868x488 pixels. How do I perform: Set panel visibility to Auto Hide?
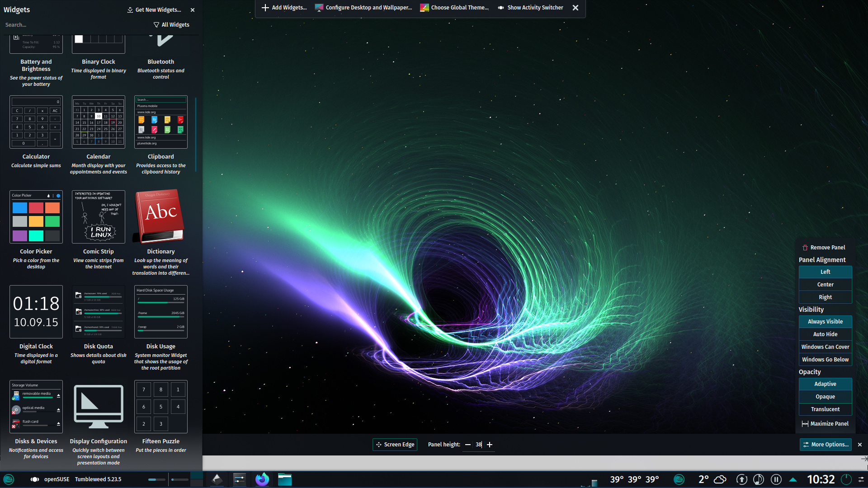tap(826, 334)
